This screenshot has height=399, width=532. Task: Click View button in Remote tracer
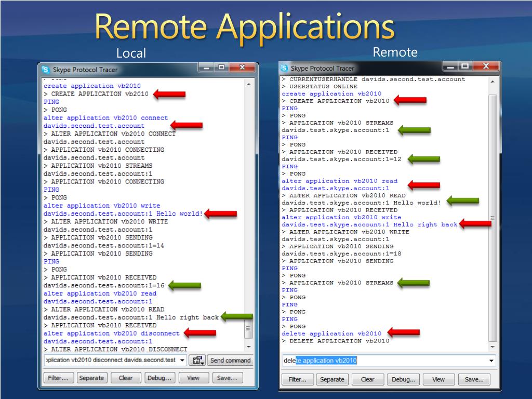438,379
